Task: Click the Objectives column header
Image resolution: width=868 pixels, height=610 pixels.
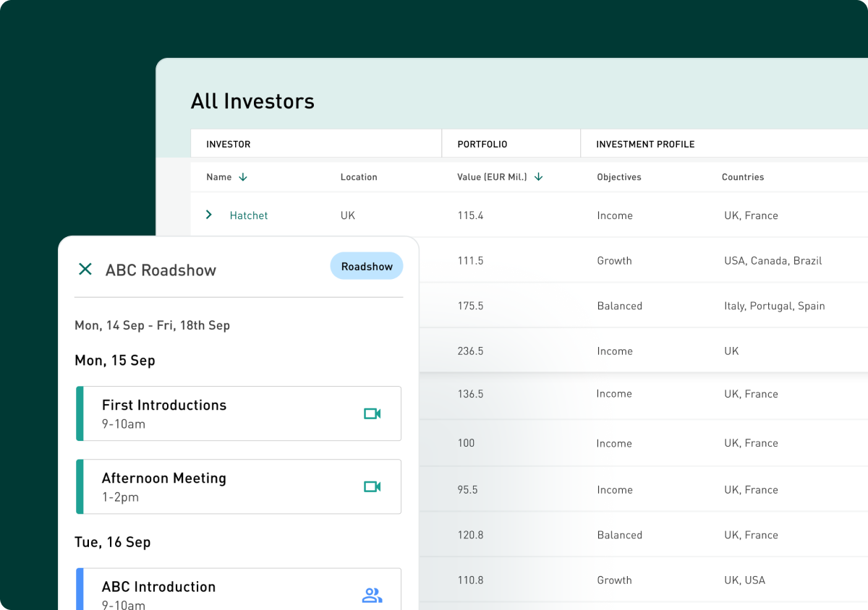Action: click(619, 177)
